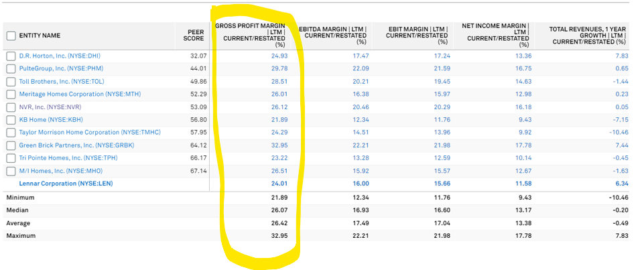Sort by Entity Name column header
This screenshot has width=644, height=270.
(x=40, y=36)
